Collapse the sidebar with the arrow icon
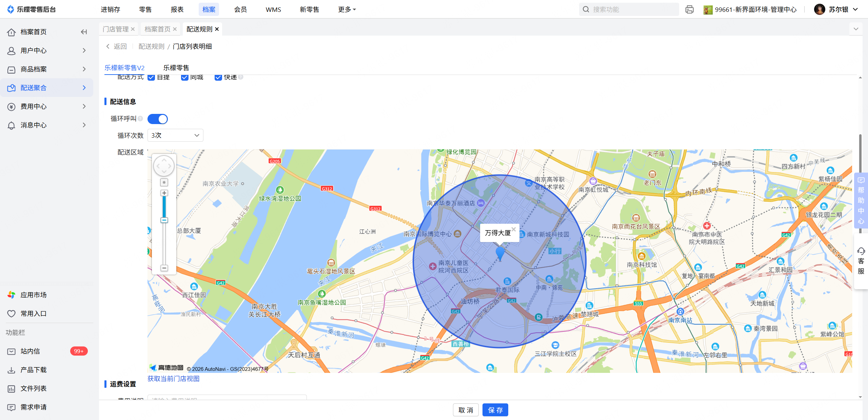The width and height of the screenshot is (868, 420). tap(84, 32)
